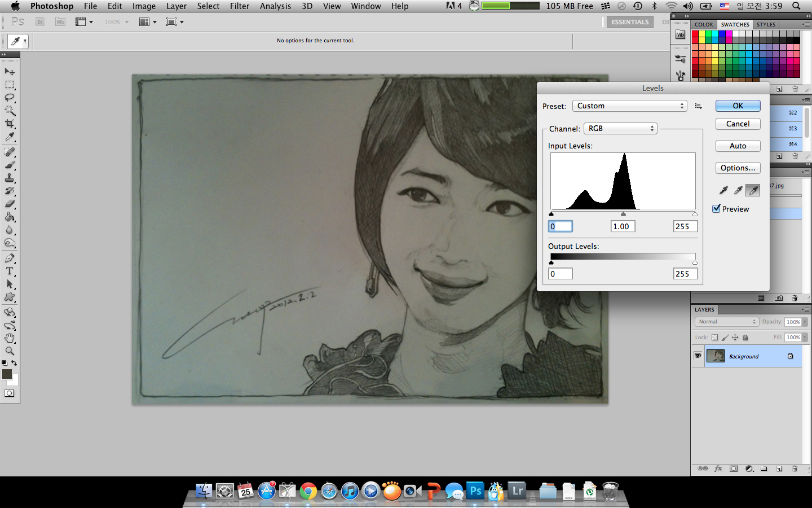This screenshot has height=508, width=812.
Task: Open the Opacity slider dropdown arrow
Action: coord(805,322)
